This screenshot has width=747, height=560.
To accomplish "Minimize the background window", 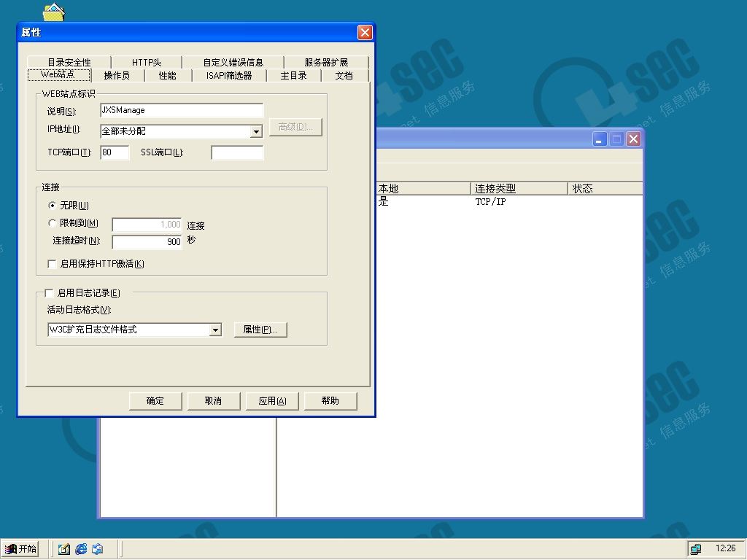I will (600, 139).
